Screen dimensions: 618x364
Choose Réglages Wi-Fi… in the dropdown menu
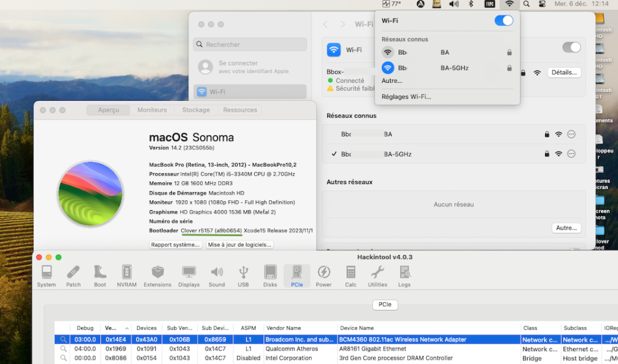click(x=407, y=96)
